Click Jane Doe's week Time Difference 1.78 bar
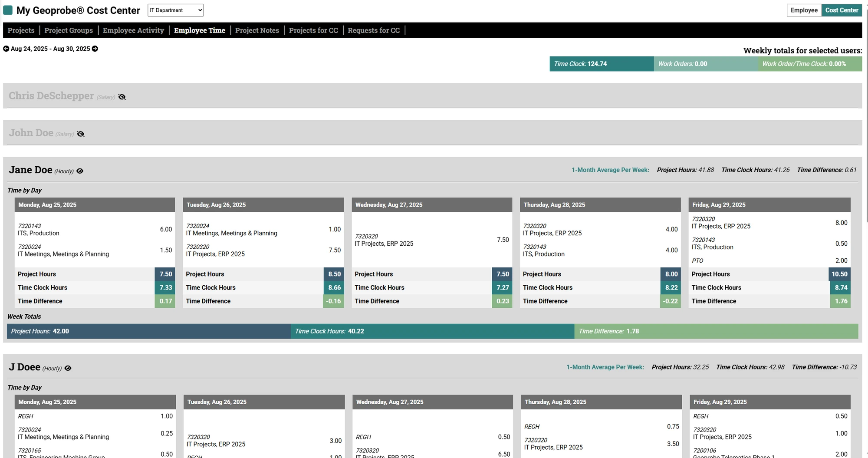The width and height of the screenshot is (868, 458). tap(716, 331)
